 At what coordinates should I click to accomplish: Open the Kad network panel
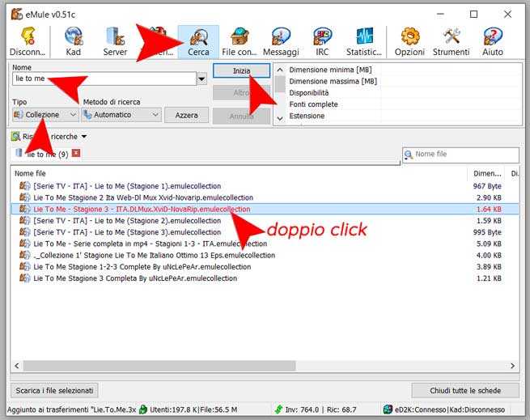[x=74, y=41]
